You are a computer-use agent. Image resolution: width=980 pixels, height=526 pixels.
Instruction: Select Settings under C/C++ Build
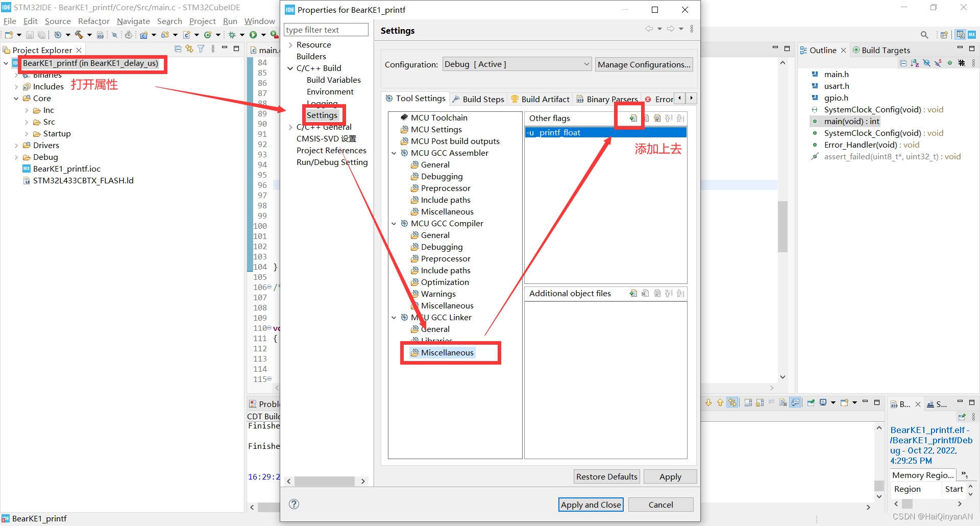[x=322, y=115]
